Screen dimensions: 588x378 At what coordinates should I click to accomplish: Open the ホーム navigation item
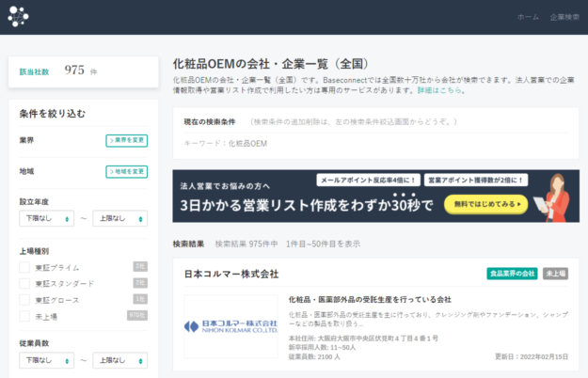point(528,17)
